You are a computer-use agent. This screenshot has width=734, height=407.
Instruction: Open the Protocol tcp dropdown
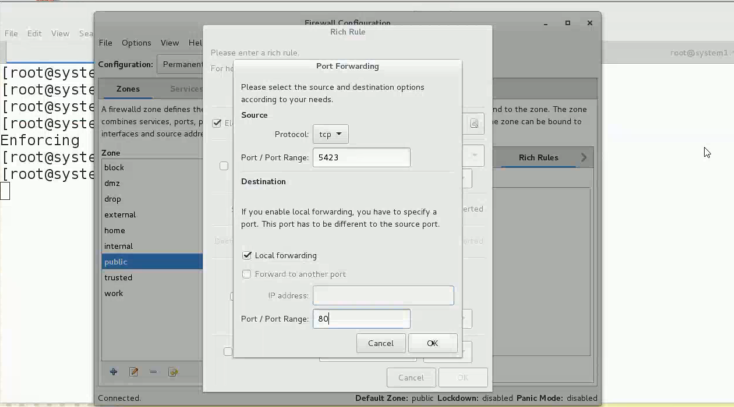330,134
